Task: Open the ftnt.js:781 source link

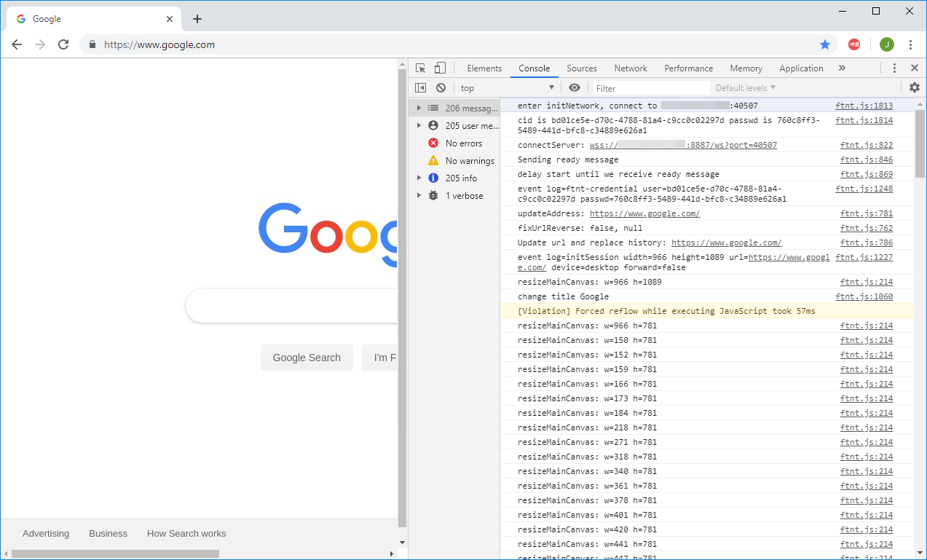Action: (x=867, y=213)
